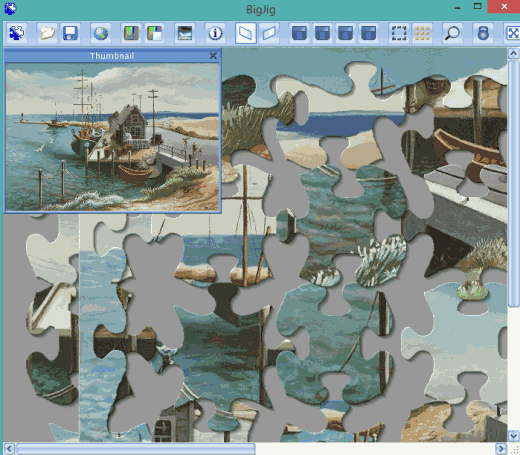
Task: Click the kettlebell weight icon
Action: tap(483, 33)
